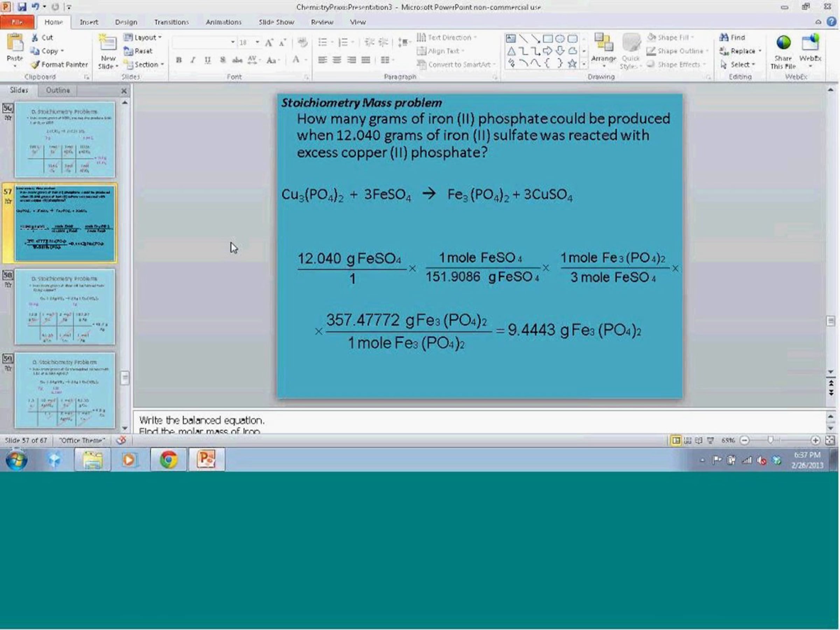Screen dimensions: 840x630
Task: Toggle Italic formatting button
Action: (x=193, y=60)
